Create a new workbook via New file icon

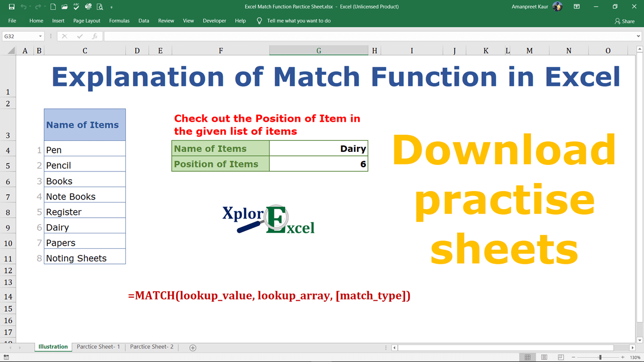click(53, 7)
